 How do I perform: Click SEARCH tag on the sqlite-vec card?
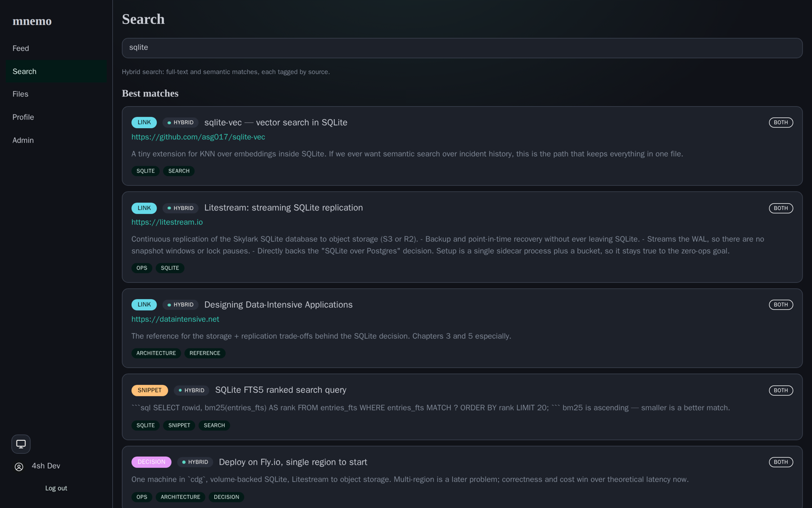point(179,171)
